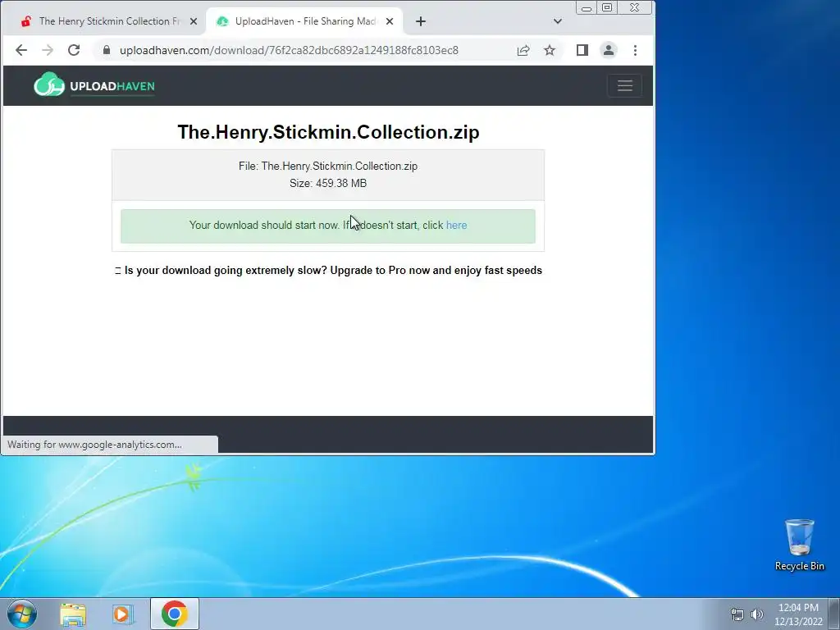840x630 pixels.
Task: Click the Chrome taskbar icon
Action: [x=174, y=614]
